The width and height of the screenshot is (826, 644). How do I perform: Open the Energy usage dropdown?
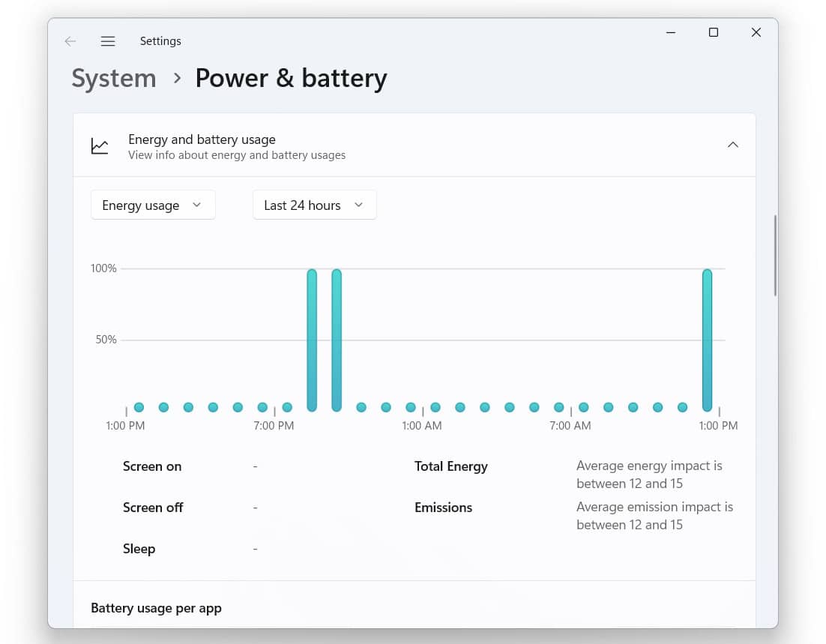pyautogui.click(x=153, y=205)
